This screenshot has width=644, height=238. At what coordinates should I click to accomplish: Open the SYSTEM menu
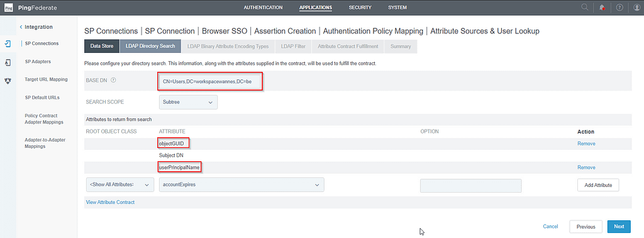[x=397, y=8]
